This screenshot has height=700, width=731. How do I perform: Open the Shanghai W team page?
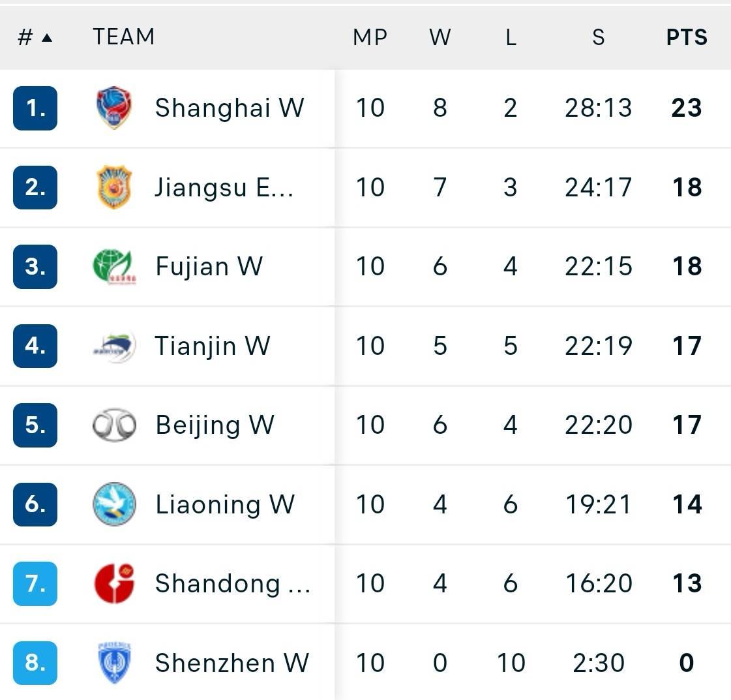pos(230,108)
